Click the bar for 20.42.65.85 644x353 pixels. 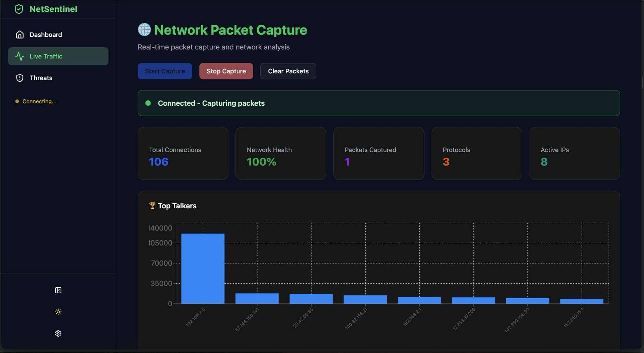coord(311,299)
